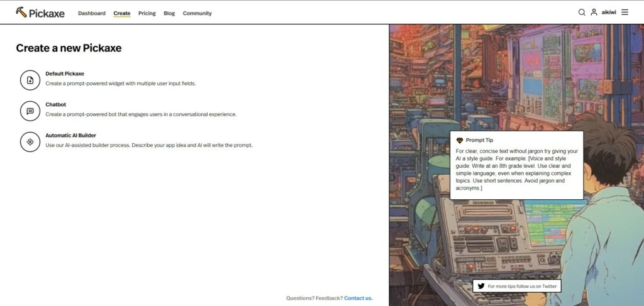
Task: Go to Dashboard in top navigation
Action: (92, 13)
